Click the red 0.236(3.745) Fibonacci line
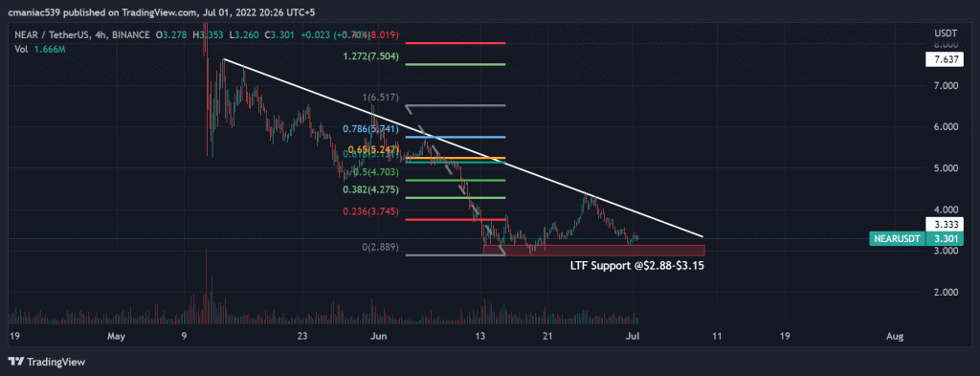The width and height of the screenshot is (980, 376). pyautogui.click(x=455, y=219)
